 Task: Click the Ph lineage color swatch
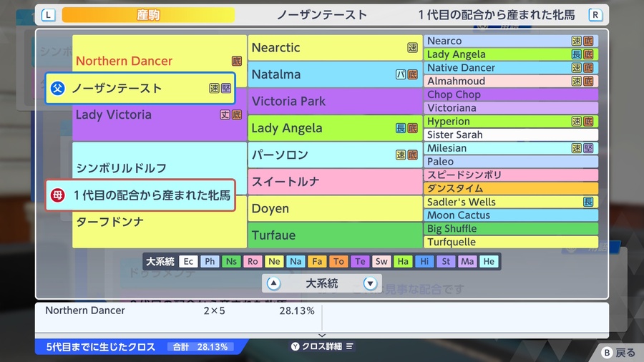[210, 261]
